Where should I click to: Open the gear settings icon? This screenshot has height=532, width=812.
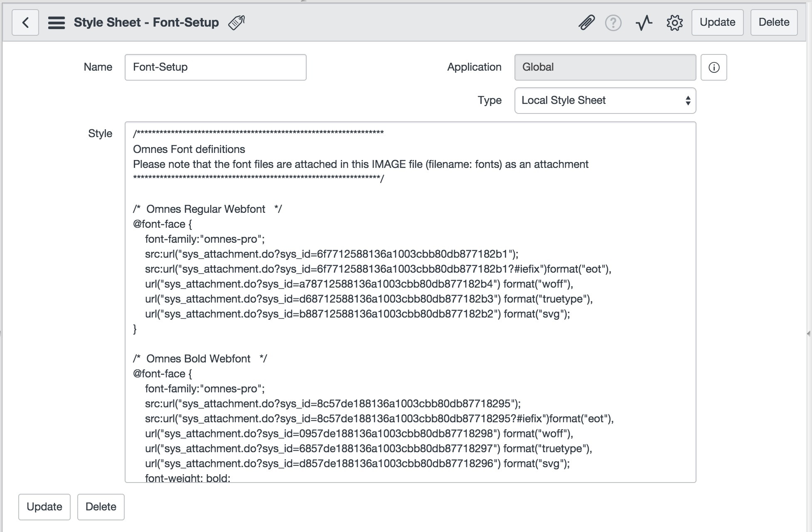674,22
